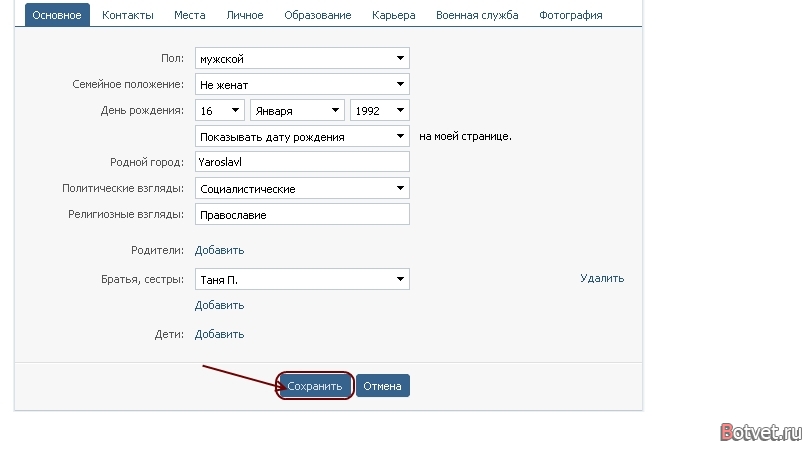Switch to the Контакты tab

[x=128, y=15]
